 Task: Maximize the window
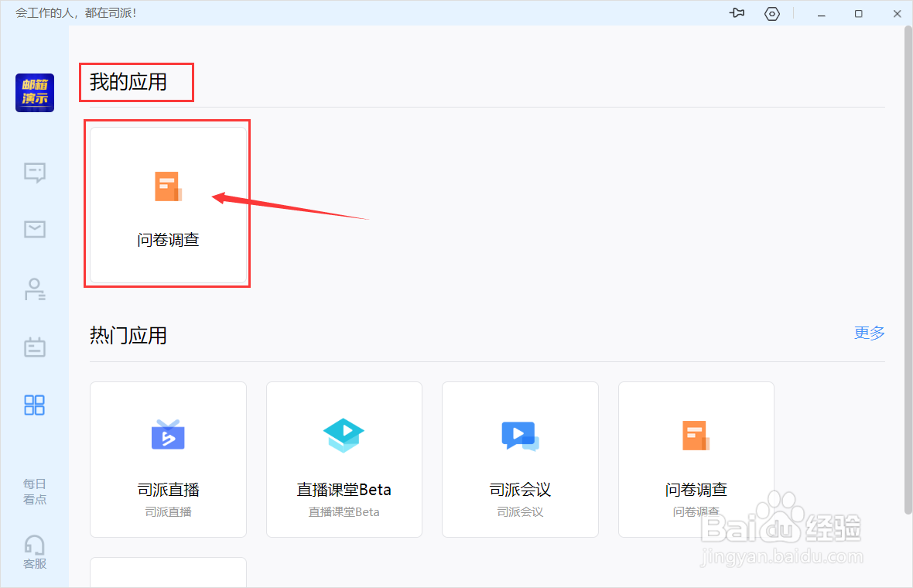coord(858,13)
